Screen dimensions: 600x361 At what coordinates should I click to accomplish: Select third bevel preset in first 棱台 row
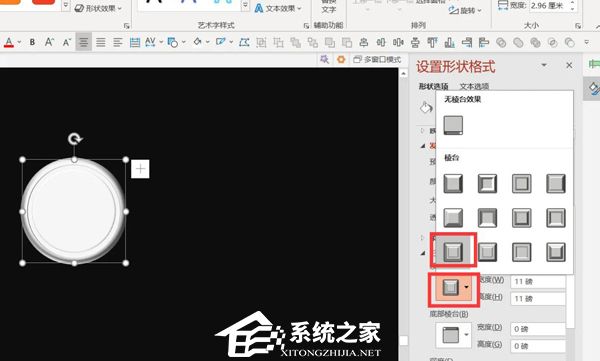[522, 183]
